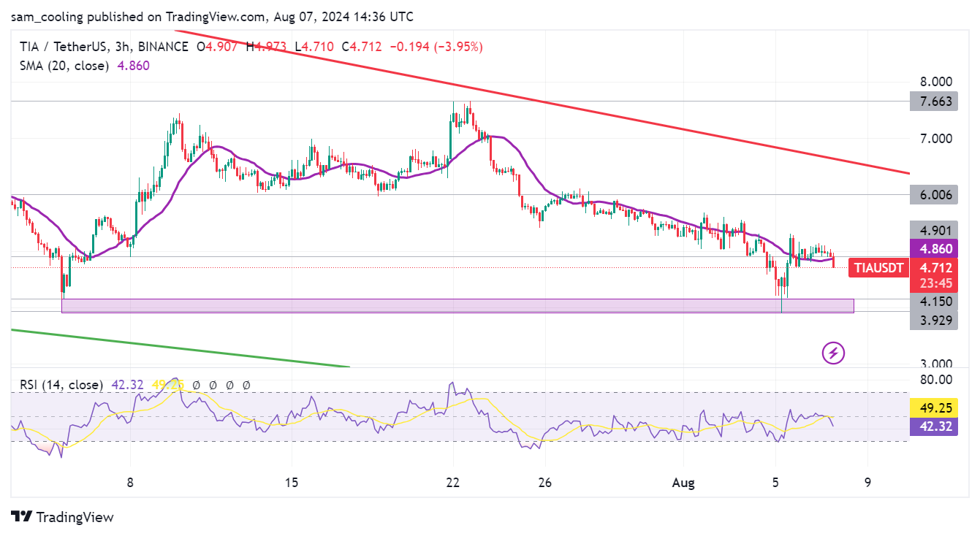Toggle the RSI (14, close) indicator legend
980x536 pixels.
click(62, 384)
